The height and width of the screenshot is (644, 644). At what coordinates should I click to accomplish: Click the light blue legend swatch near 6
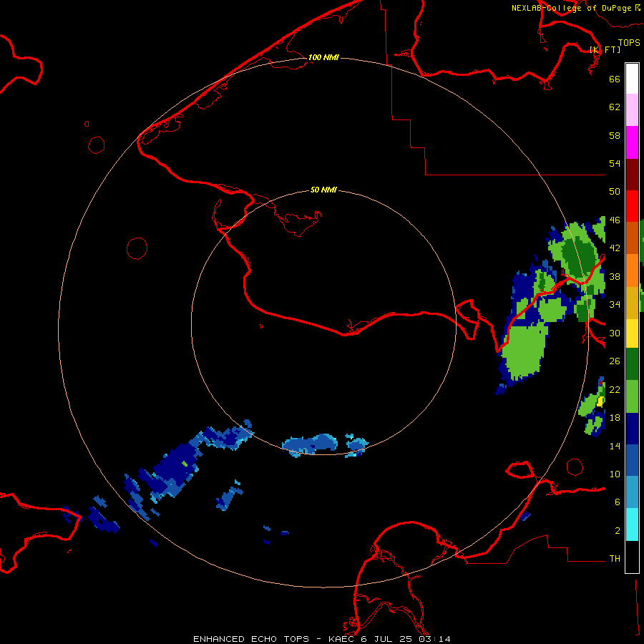tap(632, 492)
